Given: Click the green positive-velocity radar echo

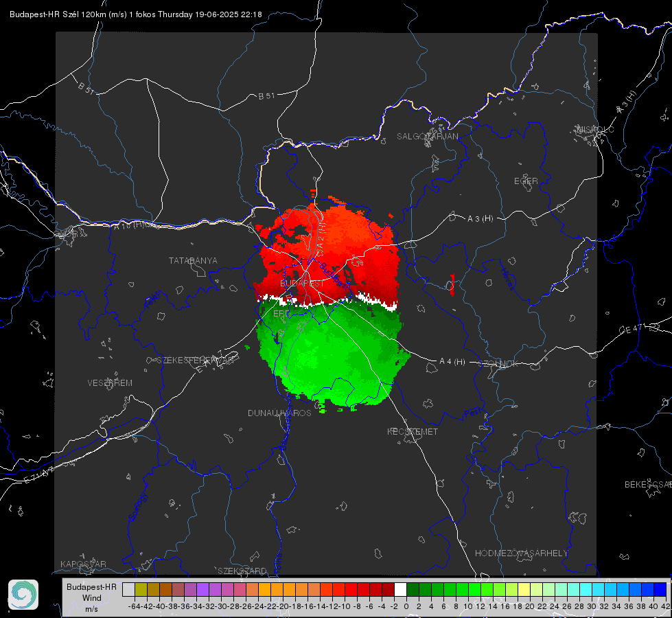Looking at the screenshot, I should 330,356.
